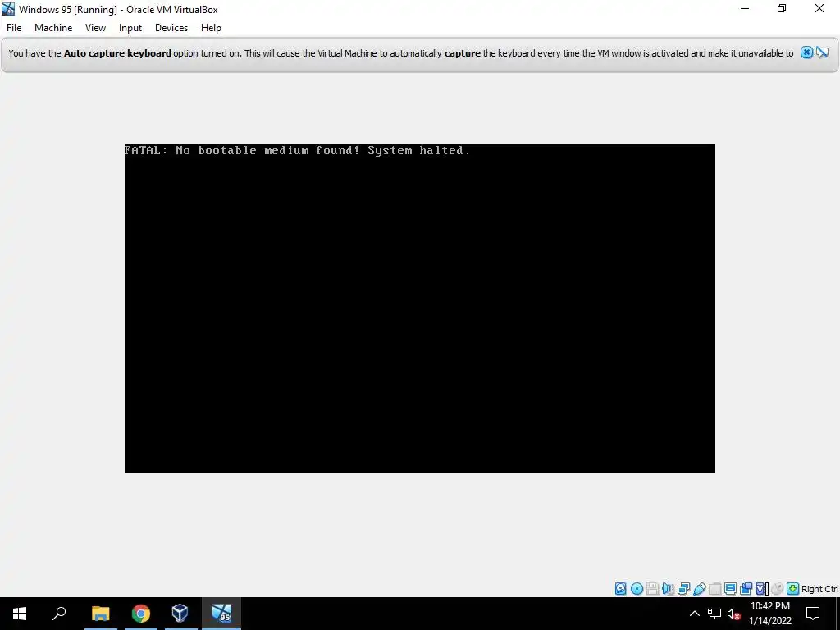
Task: Click the floppy disk status icon
Action: [x=652, y=589]
